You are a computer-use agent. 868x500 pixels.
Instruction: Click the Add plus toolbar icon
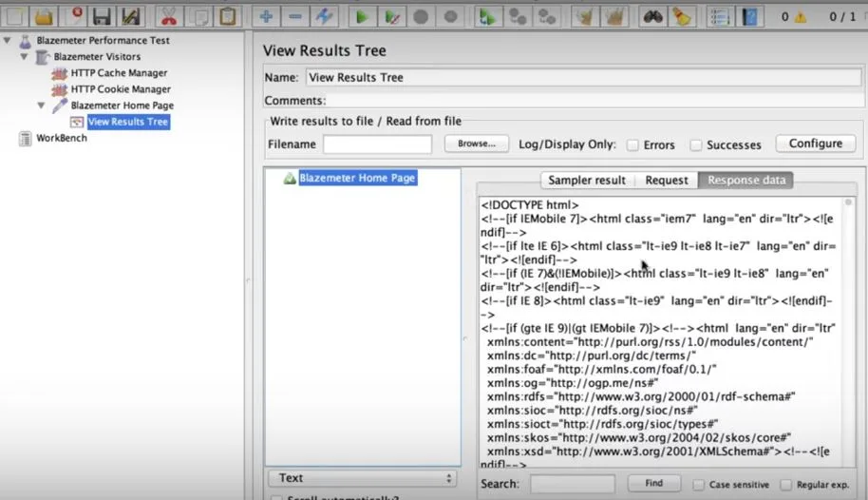tap(266, 16)
